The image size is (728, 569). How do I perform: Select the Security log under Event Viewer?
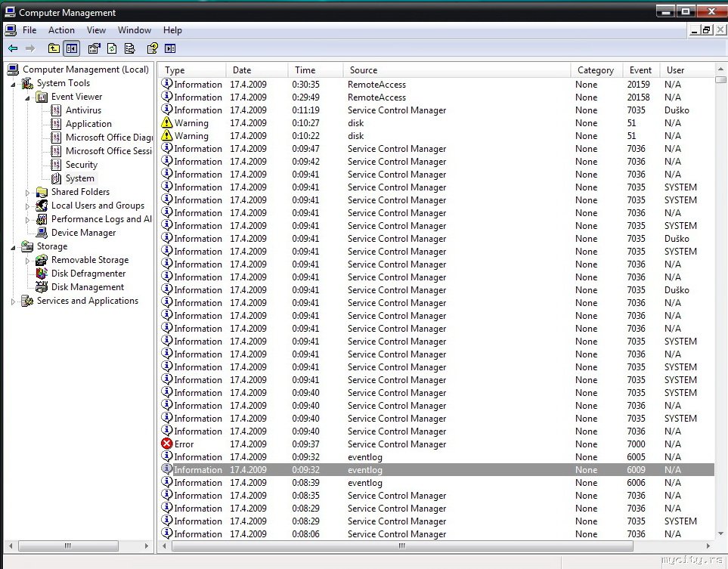tap(81, 165)
